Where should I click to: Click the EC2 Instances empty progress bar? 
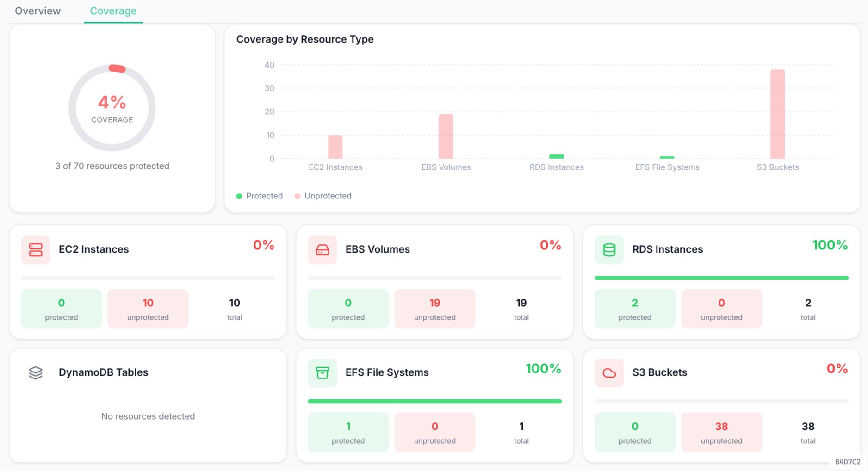click(148, 278)
